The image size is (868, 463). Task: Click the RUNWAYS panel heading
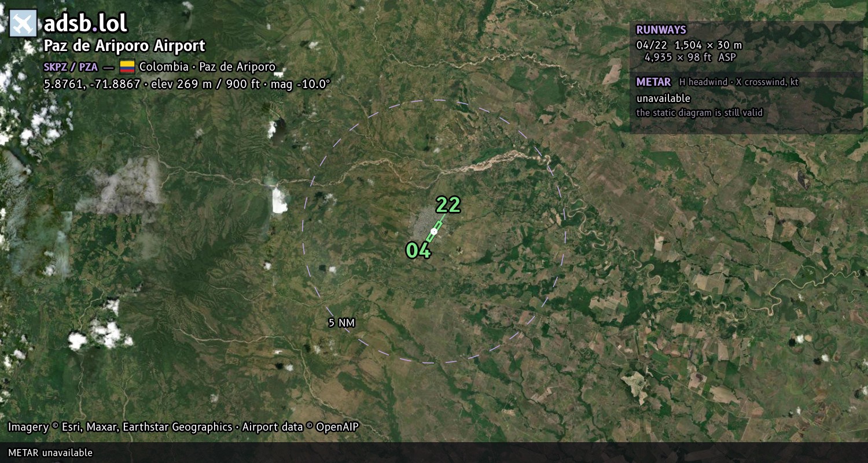[x=661, y=30]
